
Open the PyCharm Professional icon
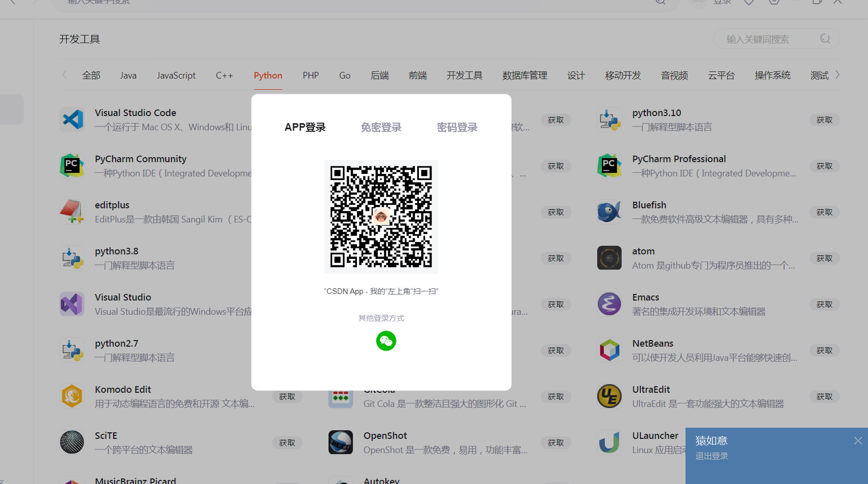pyautogui.click(x=609, y=166)
